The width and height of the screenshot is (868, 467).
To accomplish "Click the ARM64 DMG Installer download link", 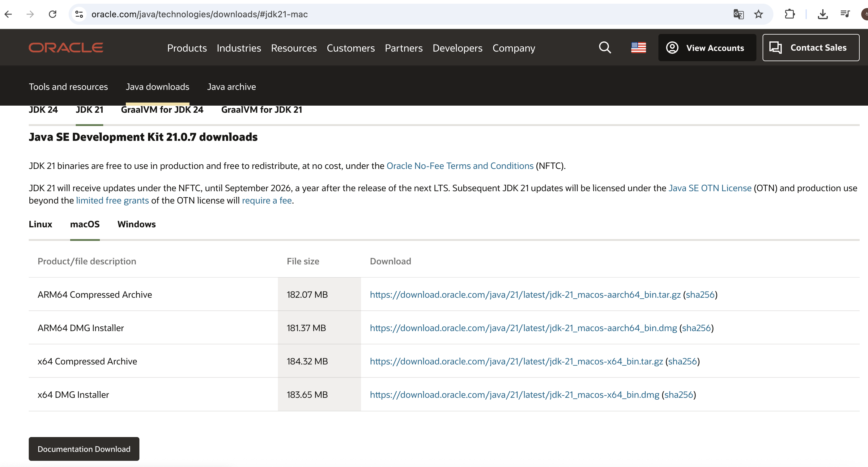I will 523,328.
